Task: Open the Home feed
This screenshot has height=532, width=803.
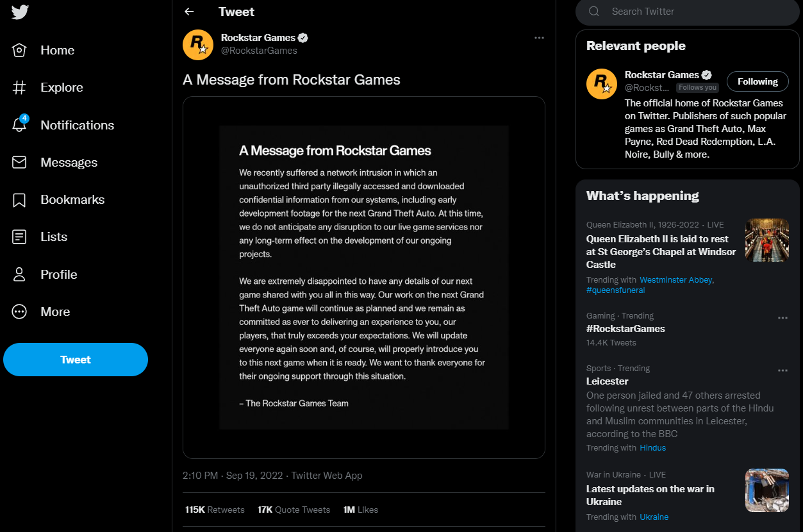Action: pos(57,49)
